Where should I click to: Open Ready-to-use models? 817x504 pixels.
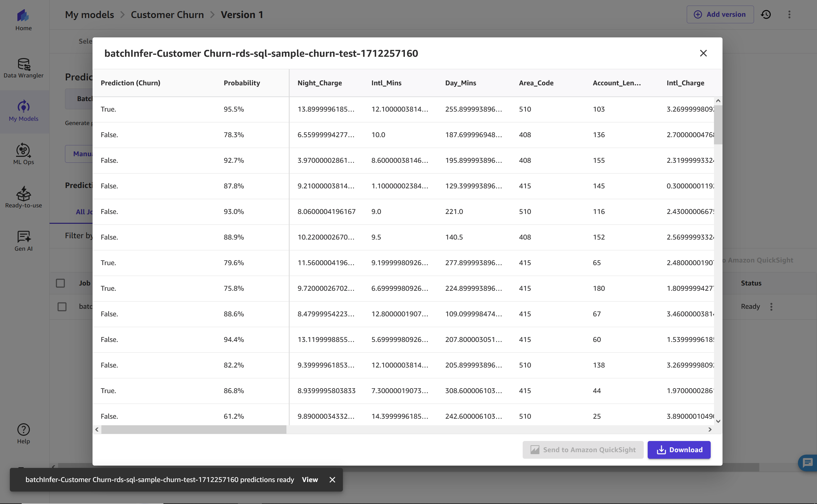tap(23, 198)
